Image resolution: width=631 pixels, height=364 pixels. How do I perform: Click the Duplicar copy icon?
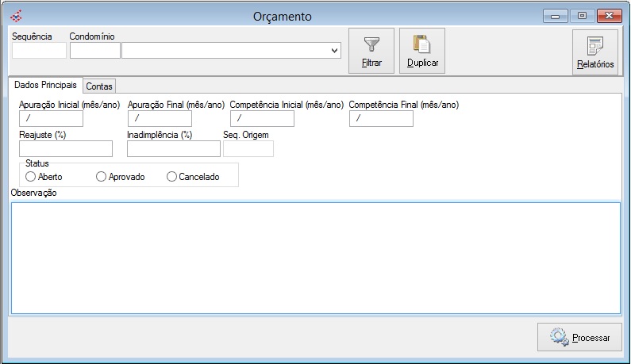(x=421, y=45)
